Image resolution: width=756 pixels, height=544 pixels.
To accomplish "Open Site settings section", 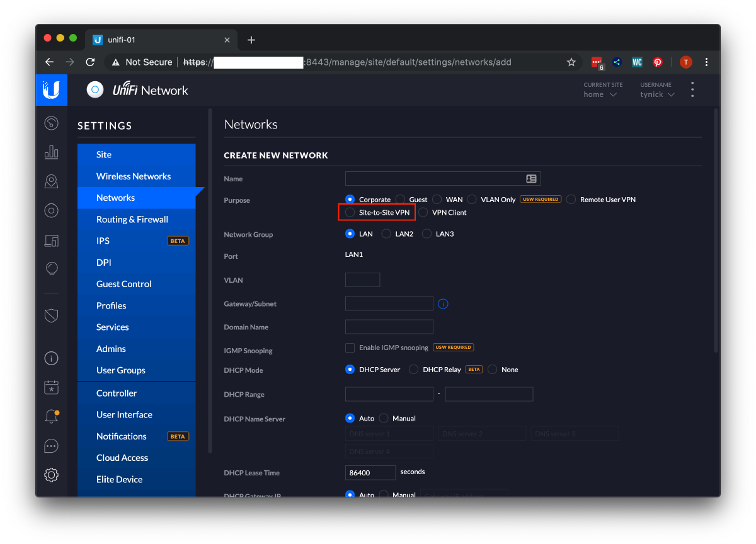I will click(x=137, y=155).
